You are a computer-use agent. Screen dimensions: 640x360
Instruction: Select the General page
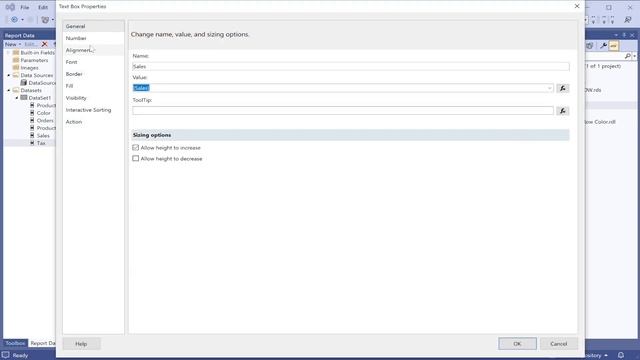(x=93, y=26)
